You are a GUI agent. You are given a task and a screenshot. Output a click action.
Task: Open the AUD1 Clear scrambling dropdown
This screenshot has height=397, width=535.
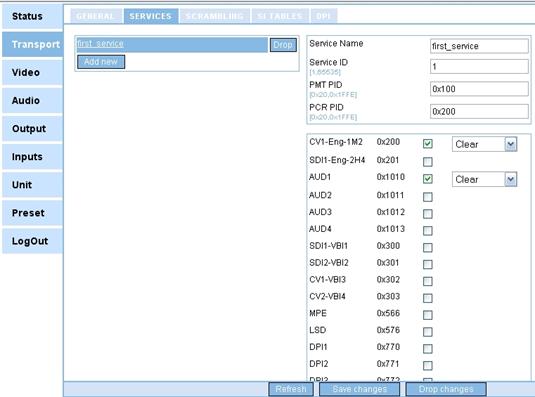pos(485,179)
